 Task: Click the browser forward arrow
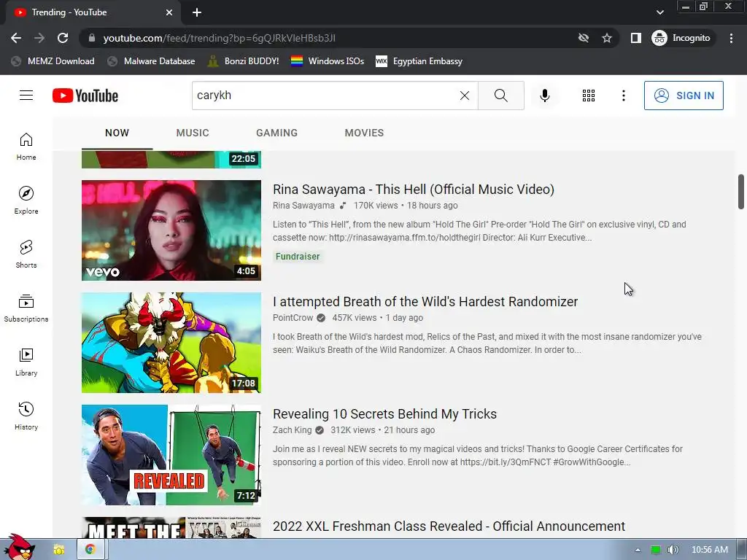pos(39,38)
